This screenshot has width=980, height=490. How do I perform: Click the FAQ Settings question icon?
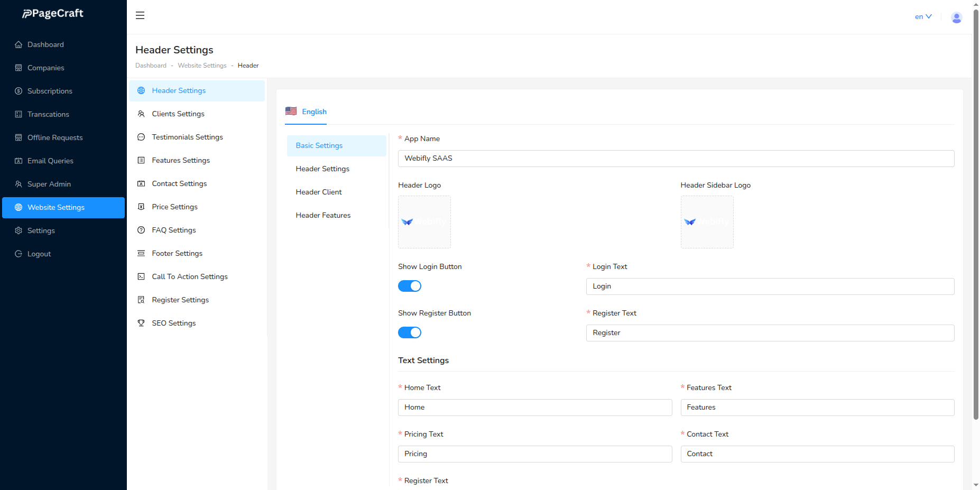[141, 230]
